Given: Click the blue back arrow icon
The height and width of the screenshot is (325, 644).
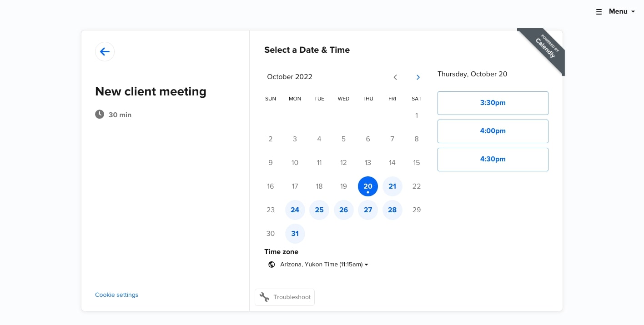Looking at the screenshot, I should click(105, 51).
